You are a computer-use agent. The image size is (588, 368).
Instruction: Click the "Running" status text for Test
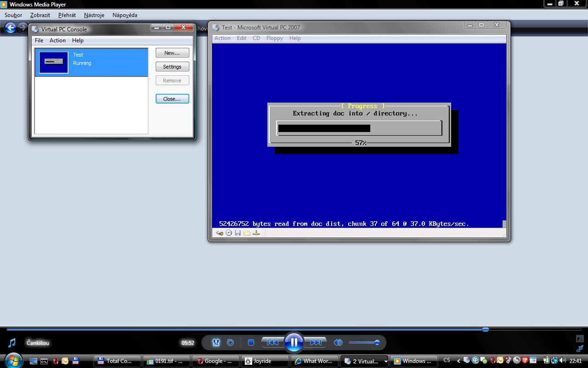pos(82,63)
